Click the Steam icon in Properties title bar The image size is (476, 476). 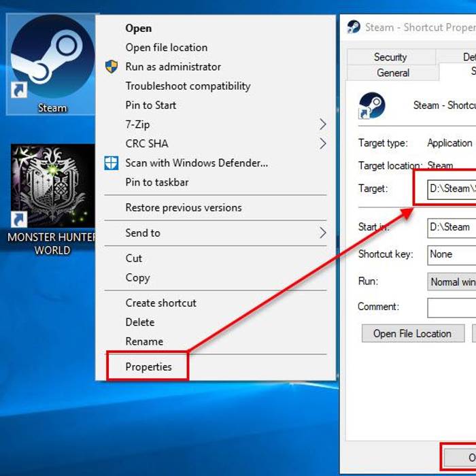pyautogui.click(x=354, y=27)
